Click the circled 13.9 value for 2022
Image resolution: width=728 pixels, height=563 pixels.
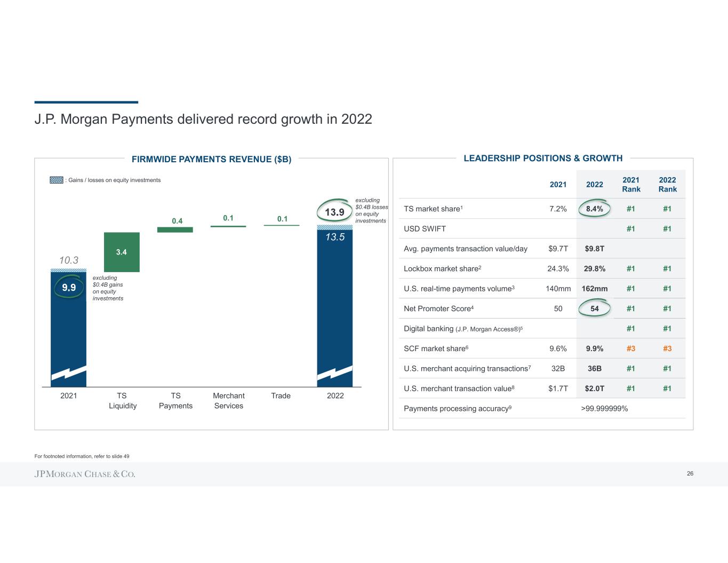pos(334,212)
